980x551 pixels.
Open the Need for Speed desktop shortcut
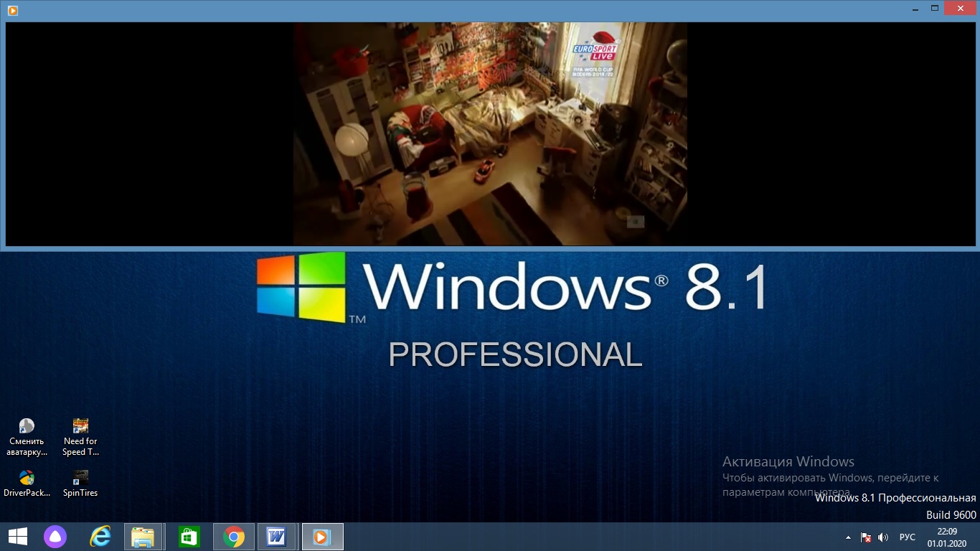pyautogui.click(x=80, y=437)
